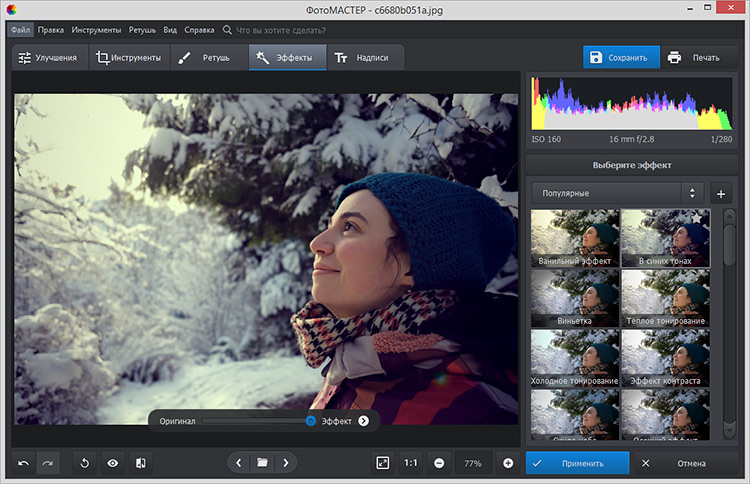Open the folder browse icon
750x484 pixels.
point(262,463)
